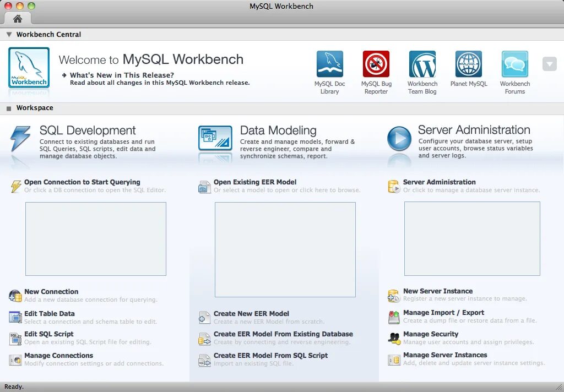Click the Manage Import / Export icon
Screen dimensions: 564x392
[394, 317]
